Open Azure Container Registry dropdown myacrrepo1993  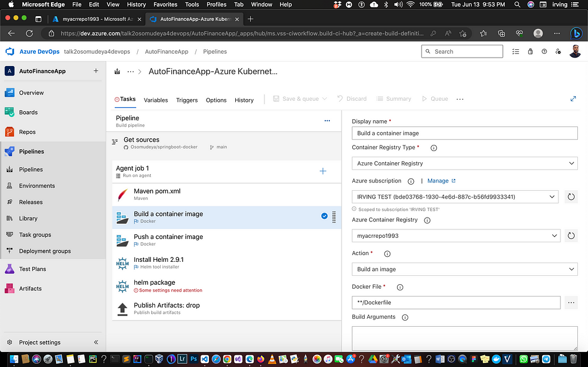click(x=456, y=236)
